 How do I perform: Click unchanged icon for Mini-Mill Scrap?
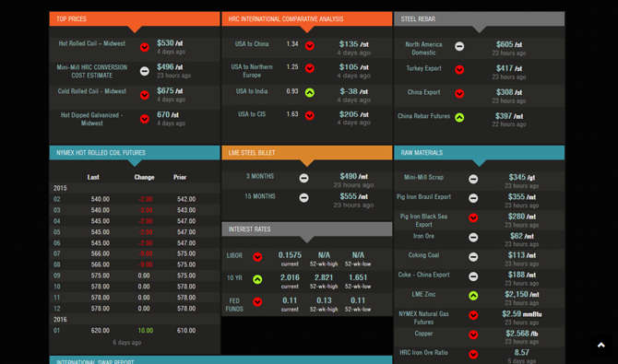(x=473, y=180)
